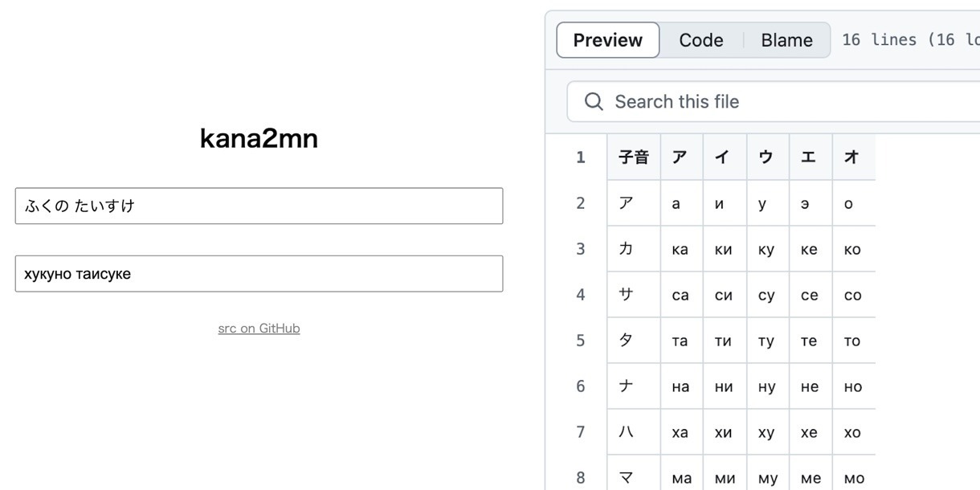This screenshot has width=980, height=490.
Task: Select line number 4 in table
Action: click(x=580, y=295)
